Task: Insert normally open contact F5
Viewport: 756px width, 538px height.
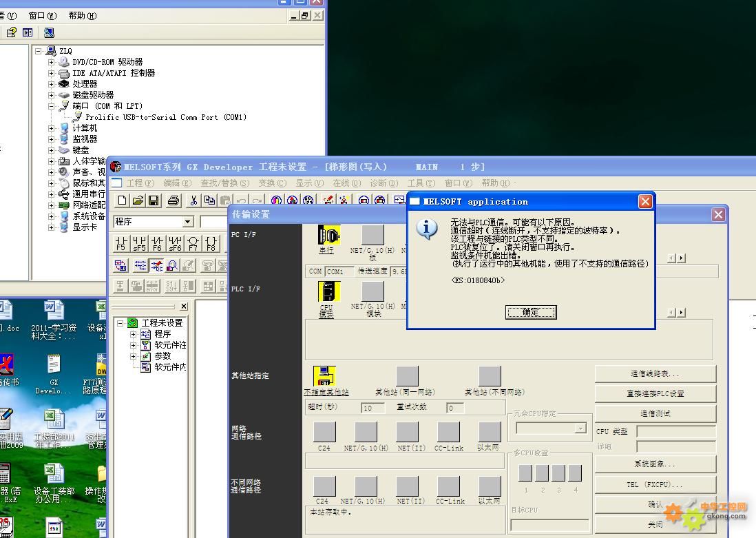Action: pyautogui.click(x=121, y=243)
